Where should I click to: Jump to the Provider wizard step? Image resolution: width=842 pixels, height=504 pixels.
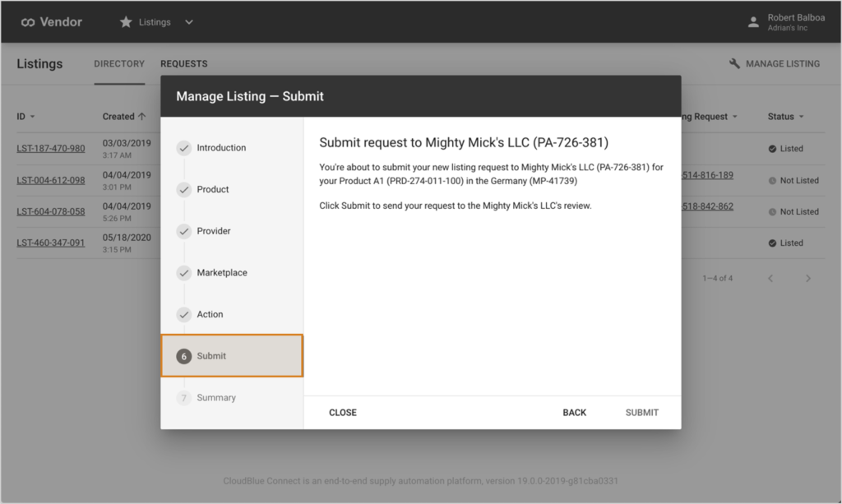(x=213, y=231)
